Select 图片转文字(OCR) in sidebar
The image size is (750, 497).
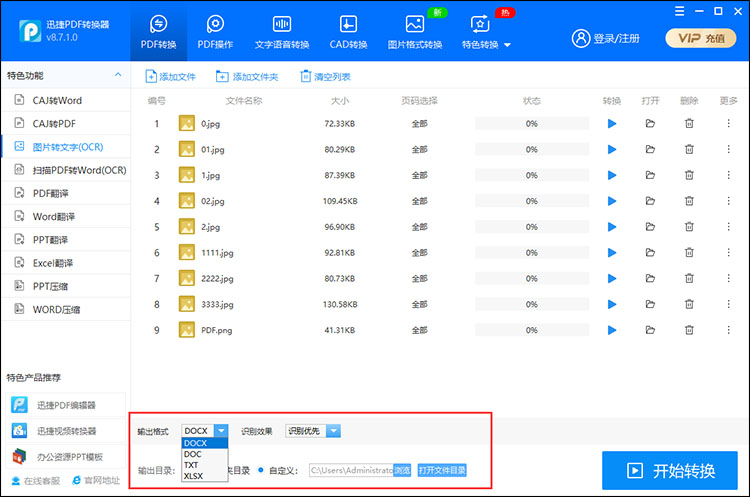[x=66, y=147]
